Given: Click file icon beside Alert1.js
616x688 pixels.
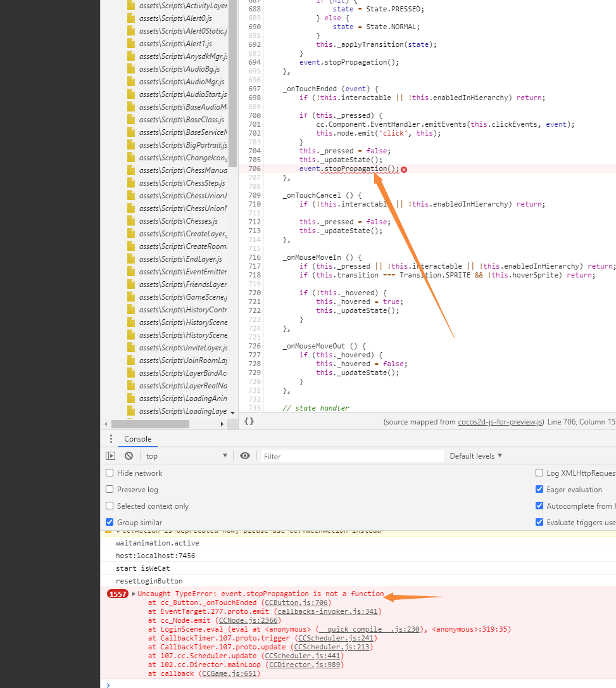Looking at the screenshot, I should click(x=130, y=44).
